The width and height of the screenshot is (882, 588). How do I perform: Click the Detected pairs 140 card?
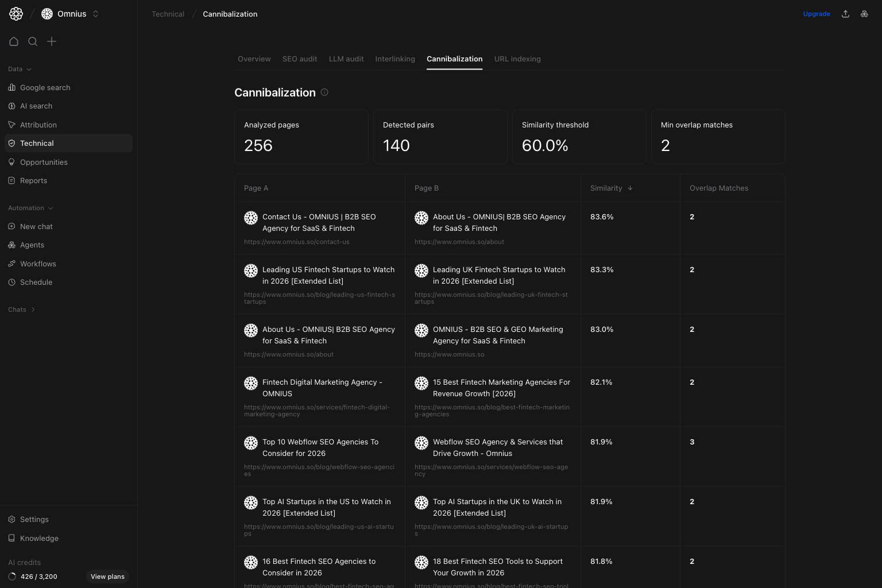(x=440, y=137)
